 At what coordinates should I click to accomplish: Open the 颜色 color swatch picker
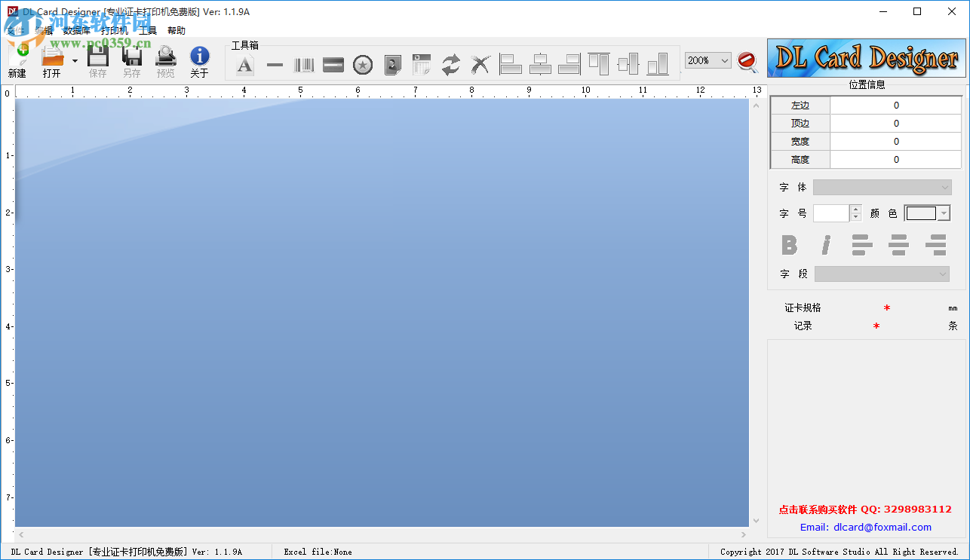coord(927,213)
